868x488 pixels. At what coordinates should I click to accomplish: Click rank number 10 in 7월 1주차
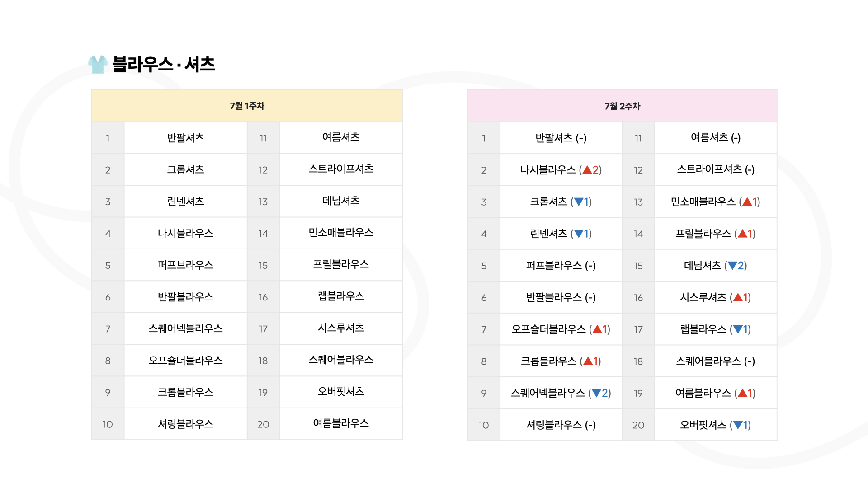pyautogui.click(x=108, y=424)
